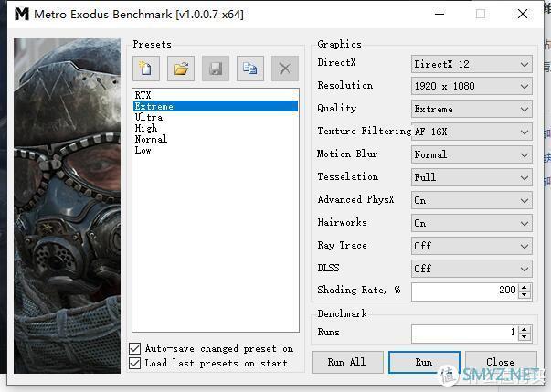Click the save preset floppy icon
551x392 pixels.
[216, 69]
